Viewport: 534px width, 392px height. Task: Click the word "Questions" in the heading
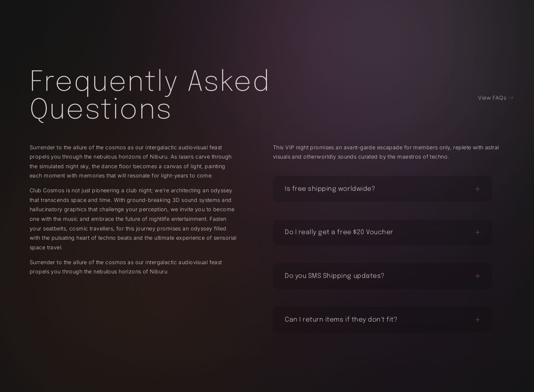(100, 109)
